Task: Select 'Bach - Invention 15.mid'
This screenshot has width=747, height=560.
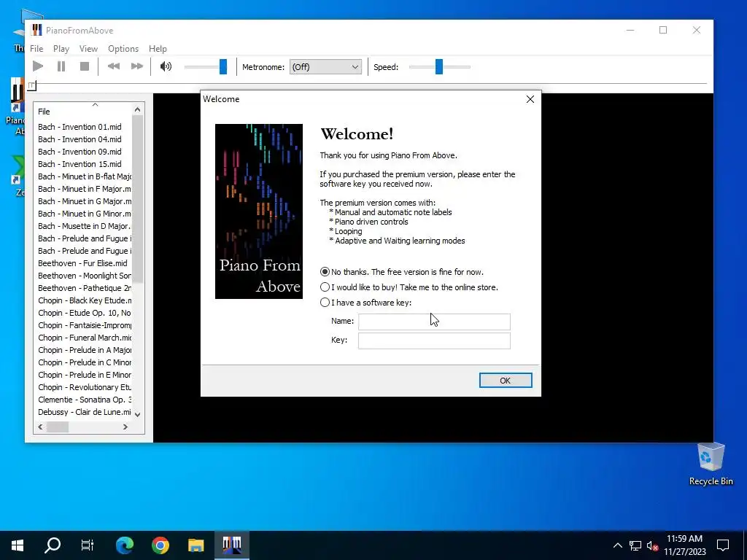Action: coord(80,164)
